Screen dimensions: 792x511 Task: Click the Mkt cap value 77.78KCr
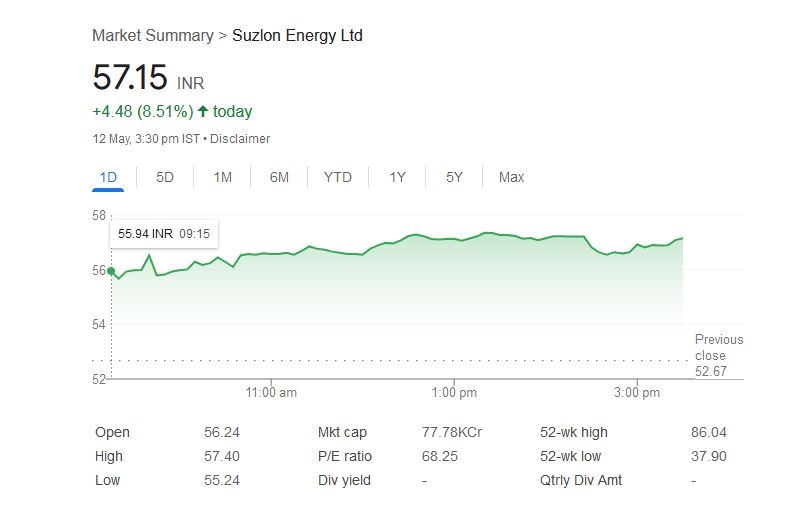(452, 433)
